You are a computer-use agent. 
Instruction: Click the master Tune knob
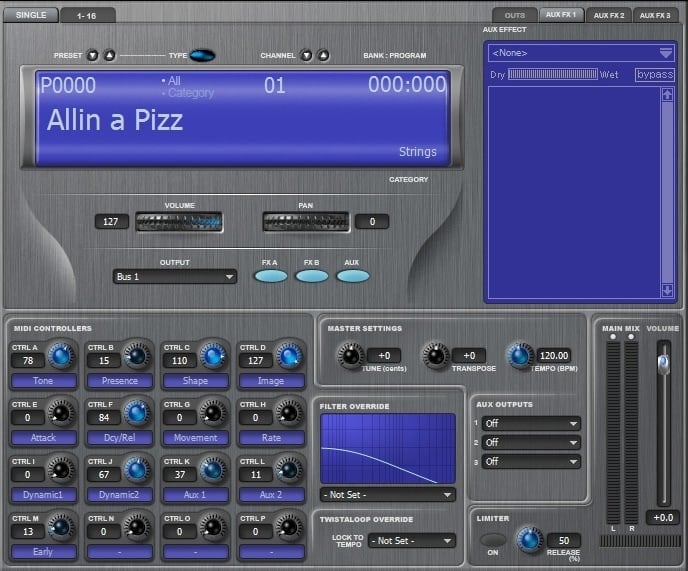tap(350, 356)
